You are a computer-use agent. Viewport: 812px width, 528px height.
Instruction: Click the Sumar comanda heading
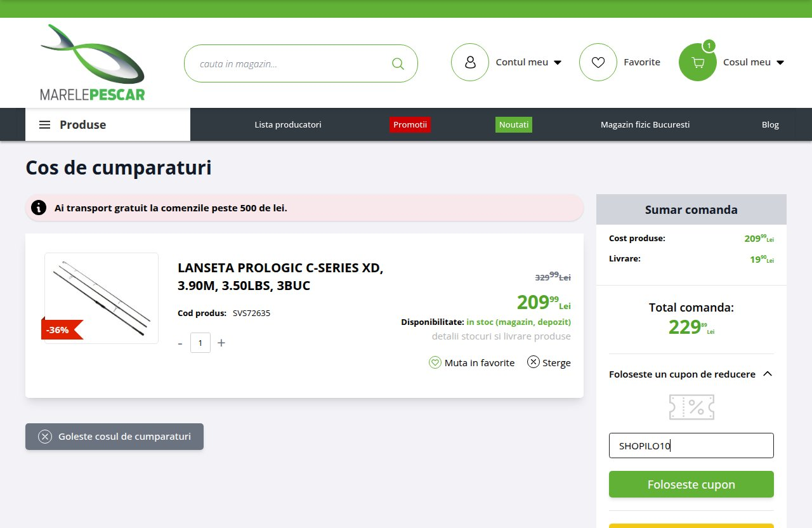(x=691, y=209)
